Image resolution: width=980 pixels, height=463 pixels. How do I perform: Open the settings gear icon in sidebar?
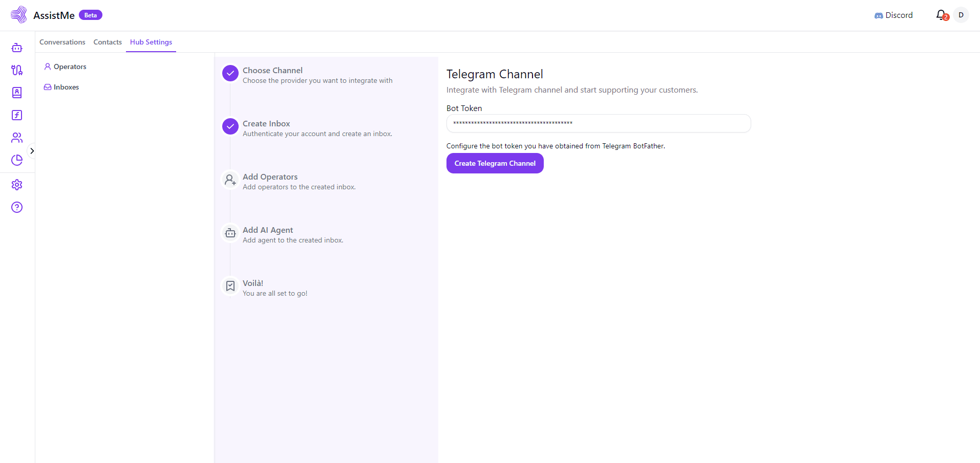point(17,185)
